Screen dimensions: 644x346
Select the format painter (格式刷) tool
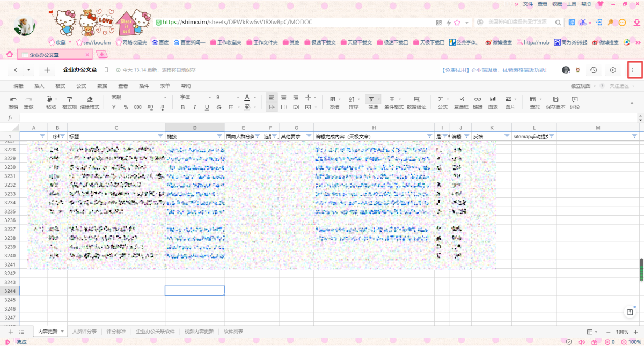click(69, 99)
